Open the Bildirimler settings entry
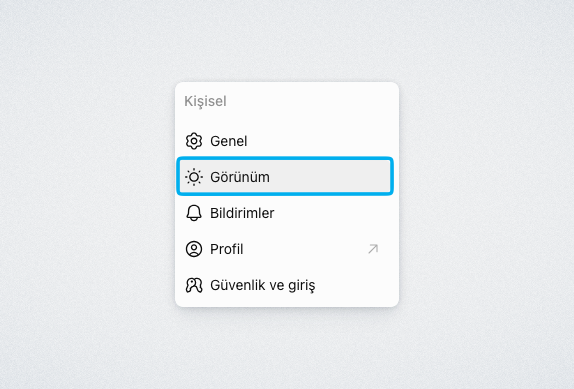This screenshot has width=574, height=389. (x=285, y=213)
